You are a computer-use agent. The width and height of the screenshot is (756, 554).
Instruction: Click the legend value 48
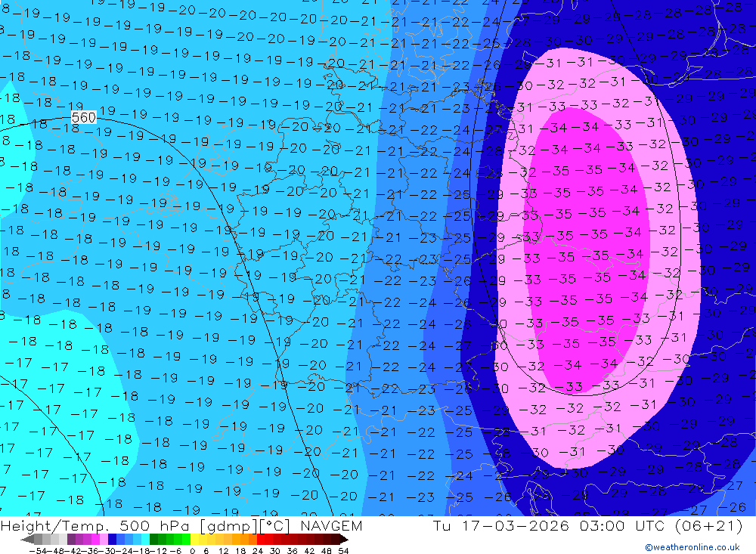click(326, 551)
